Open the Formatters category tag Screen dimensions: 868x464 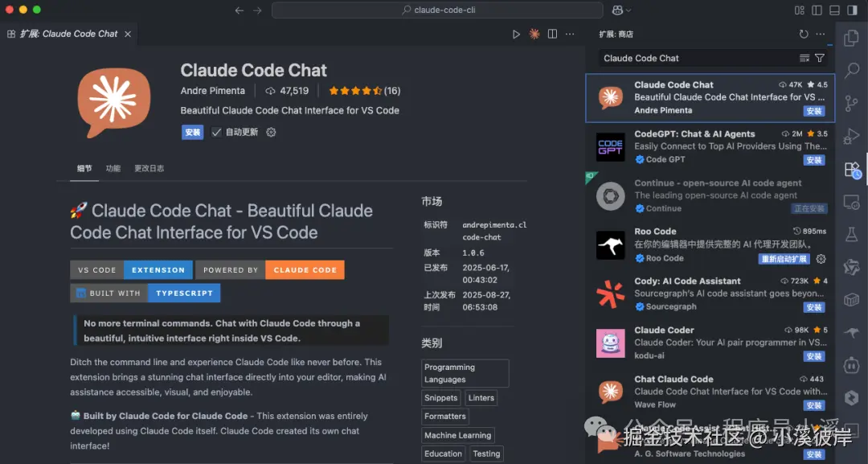(445, 416)
